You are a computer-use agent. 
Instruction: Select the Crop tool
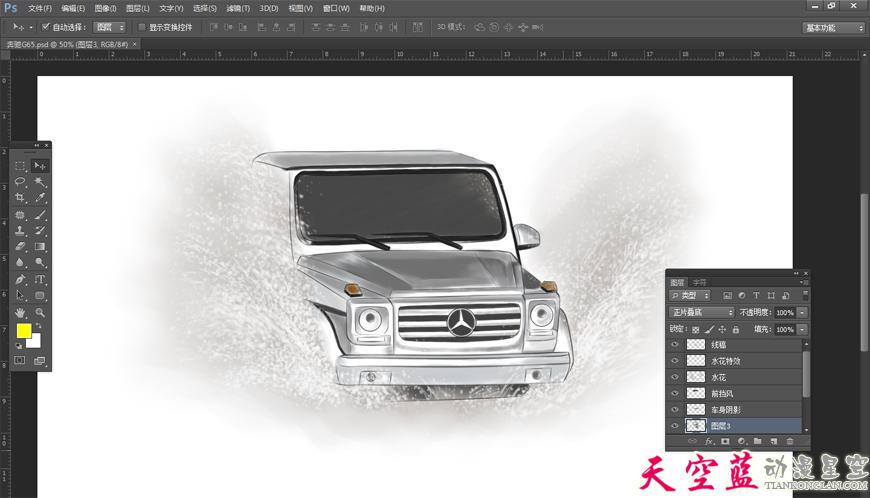[x=20, y=197]
